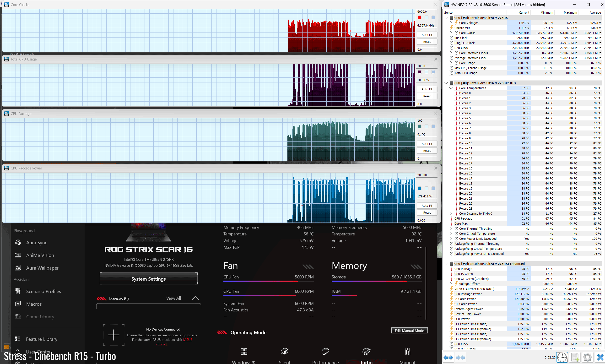This screenshot has width=605, height=364.
Task: Open AniMe Vision in sidebar
Action: [35, 255]
